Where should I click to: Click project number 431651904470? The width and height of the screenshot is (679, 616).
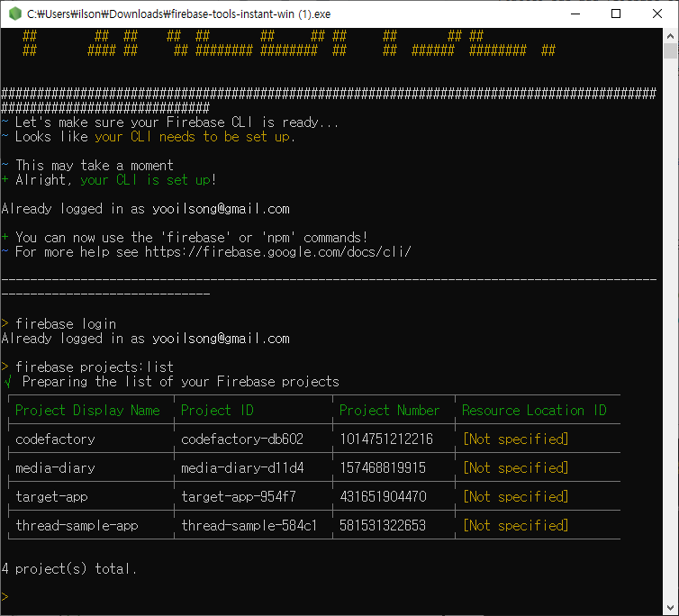(384, 496)
